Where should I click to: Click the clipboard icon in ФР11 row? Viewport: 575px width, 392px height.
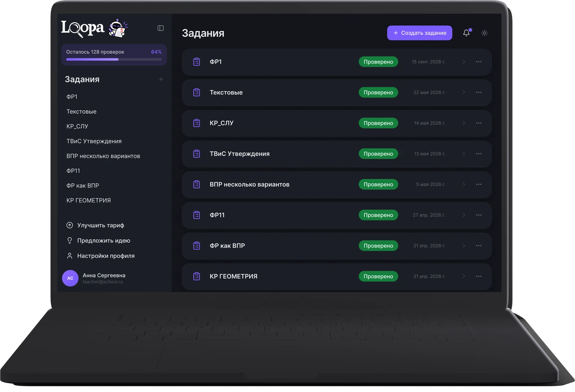[196, 215]
